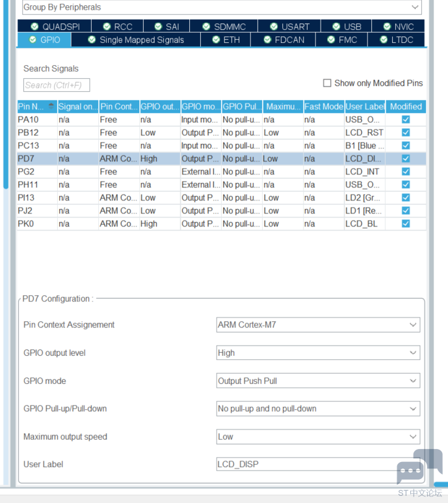Select the SDMMC tab
Image resolution: width=448 pixels, height=503 pixels.
coord(224,26)
